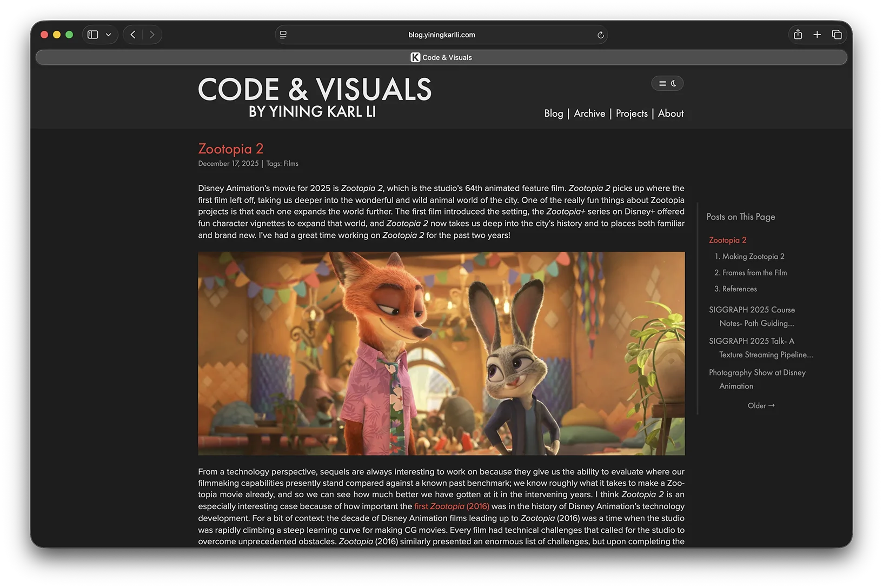Viewport: 883px width, 588px height.
Task: Enter full screen with green button
Action: tap(69, 35)
